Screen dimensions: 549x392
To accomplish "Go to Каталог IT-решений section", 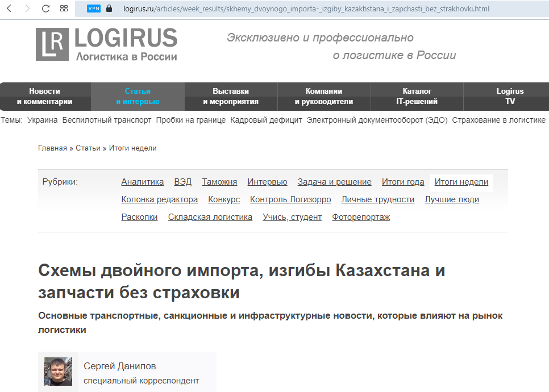I will (x=417, y=97).
